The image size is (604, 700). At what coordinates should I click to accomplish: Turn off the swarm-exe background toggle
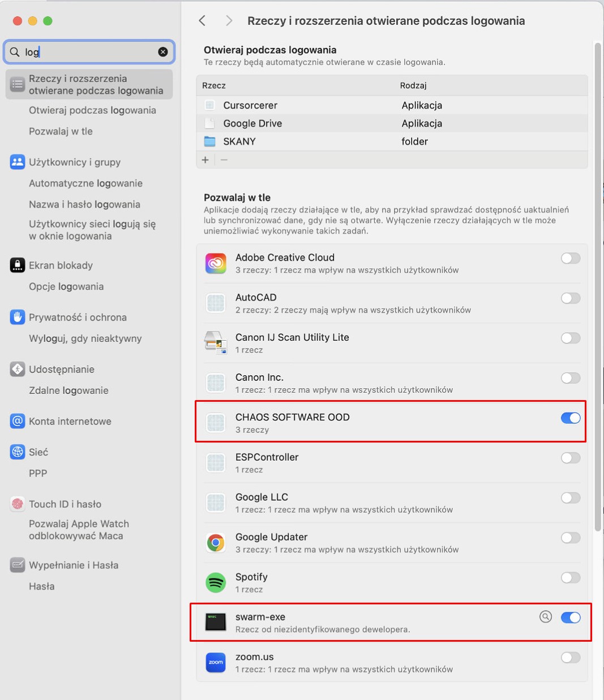pyautogui.click(x=571, y=617)
